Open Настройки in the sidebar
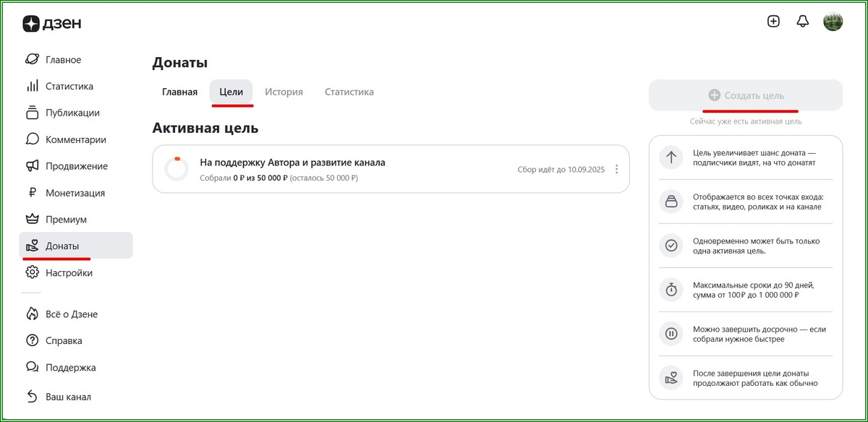Viewport: 868px width, 422px height. (76, 273)
